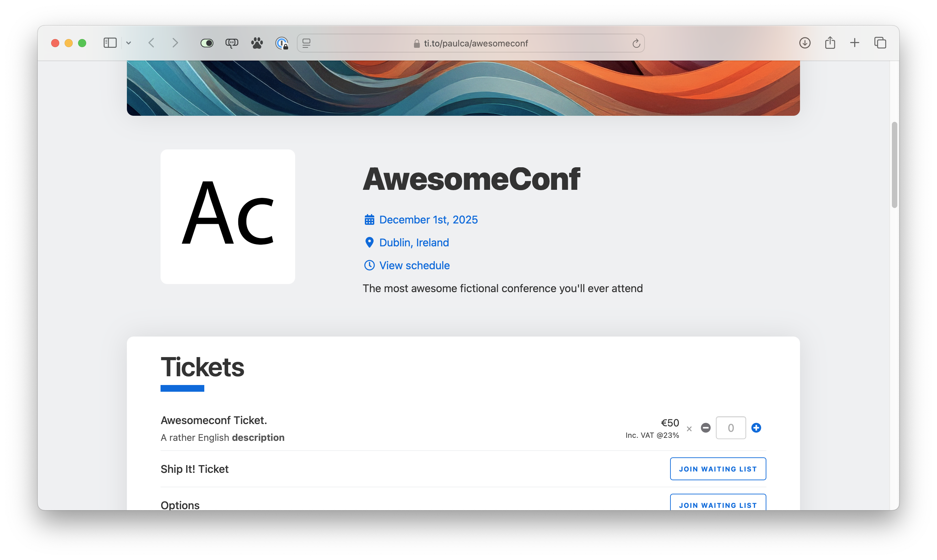Increase Awesomeconf Ticket quantity with plus button
Screen dimensions: 937x560
pos(756,427)
